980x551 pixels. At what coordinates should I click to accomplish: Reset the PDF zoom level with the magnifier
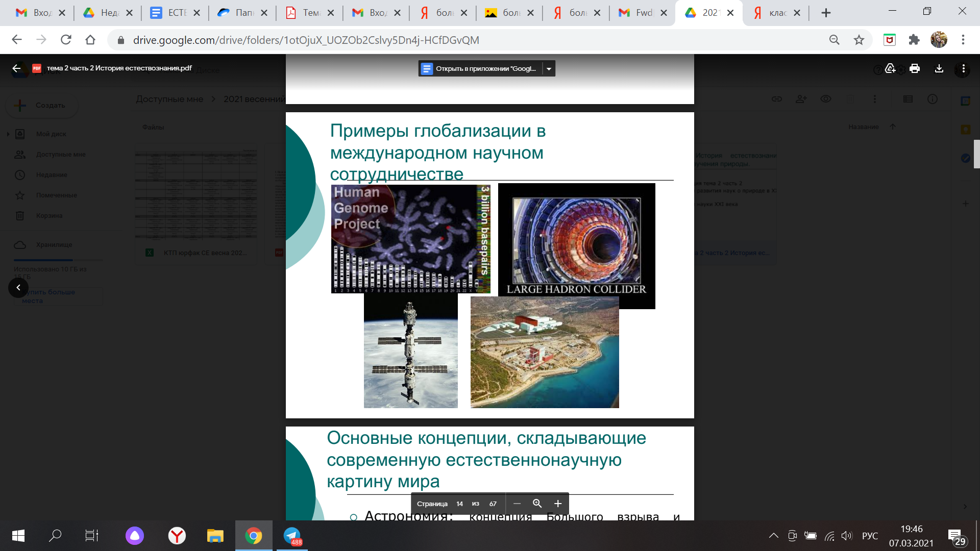point(537,504)
